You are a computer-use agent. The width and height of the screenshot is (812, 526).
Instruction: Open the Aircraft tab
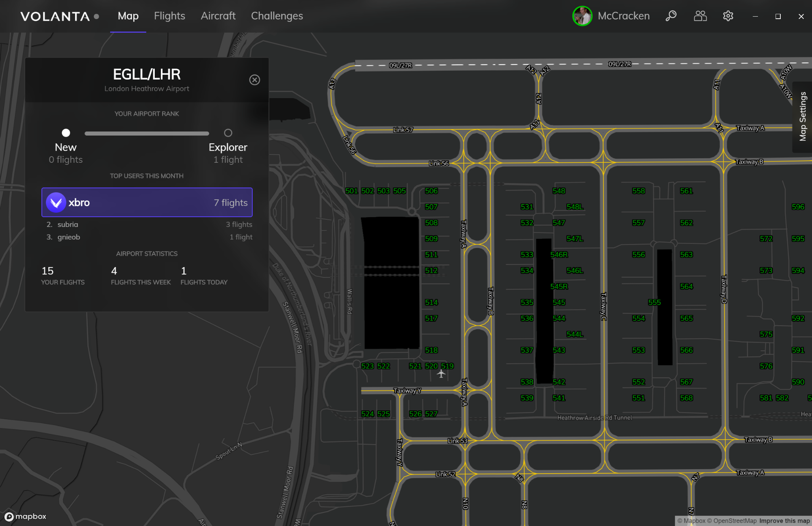(218, 16)
